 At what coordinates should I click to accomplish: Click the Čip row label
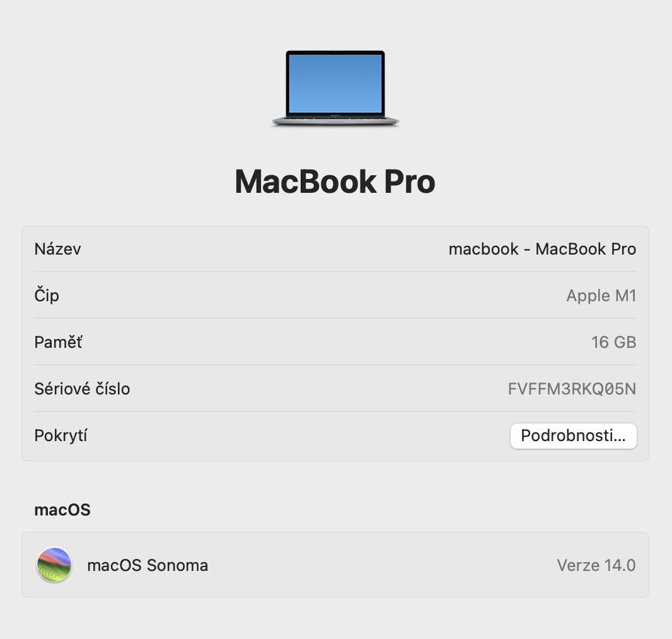(x=47, y=295)
